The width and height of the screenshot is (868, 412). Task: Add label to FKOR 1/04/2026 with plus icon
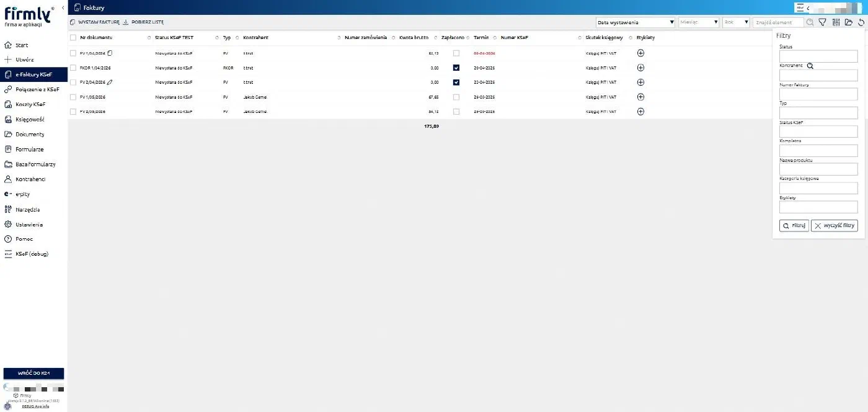[640, 68]
